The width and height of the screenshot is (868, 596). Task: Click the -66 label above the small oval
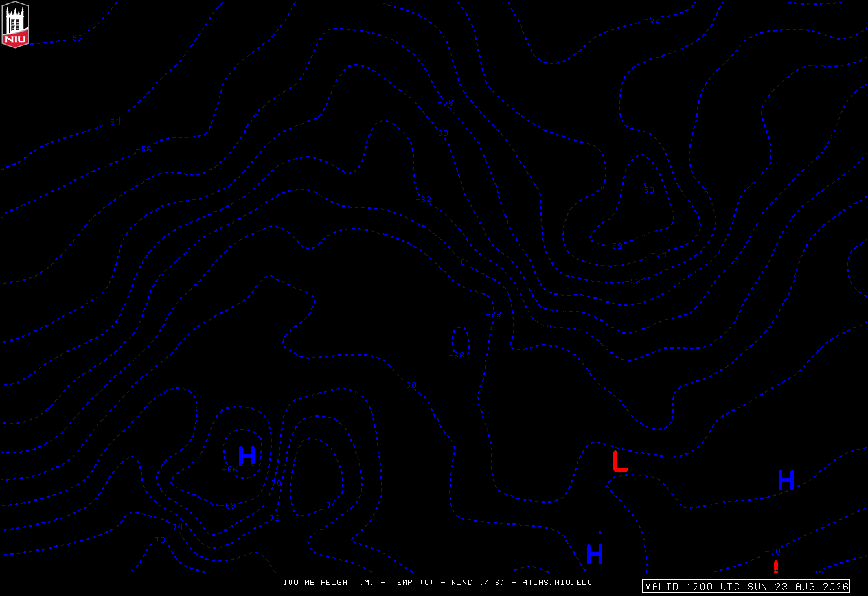[494, 314]
